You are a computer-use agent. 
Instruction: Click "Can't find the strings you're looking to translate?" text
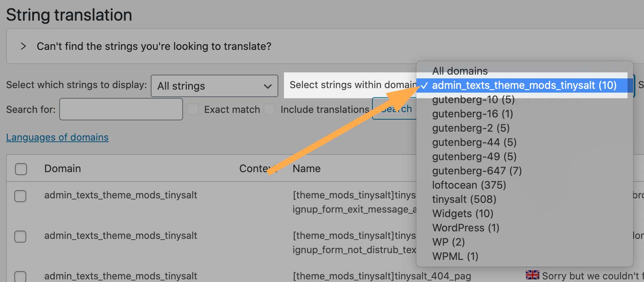pos(154,46)
